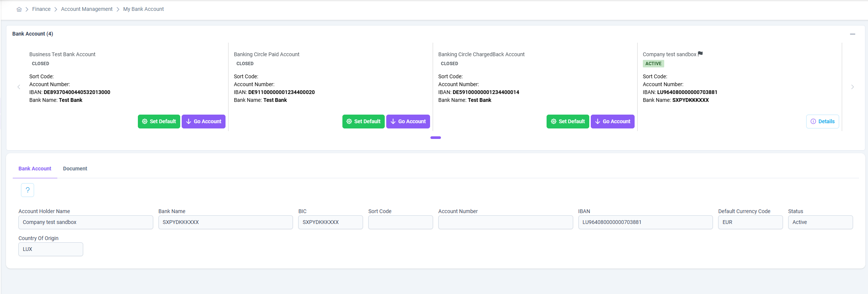Click the Status field showing Active

click(x=820, y=222)
